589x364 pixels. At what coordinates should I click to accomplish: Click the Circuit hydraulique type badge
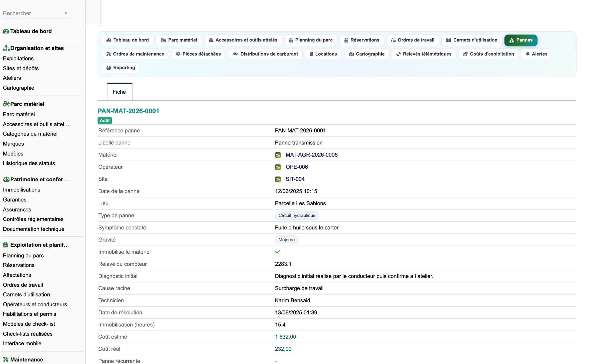pyautogui.click(x=297, y=216)
